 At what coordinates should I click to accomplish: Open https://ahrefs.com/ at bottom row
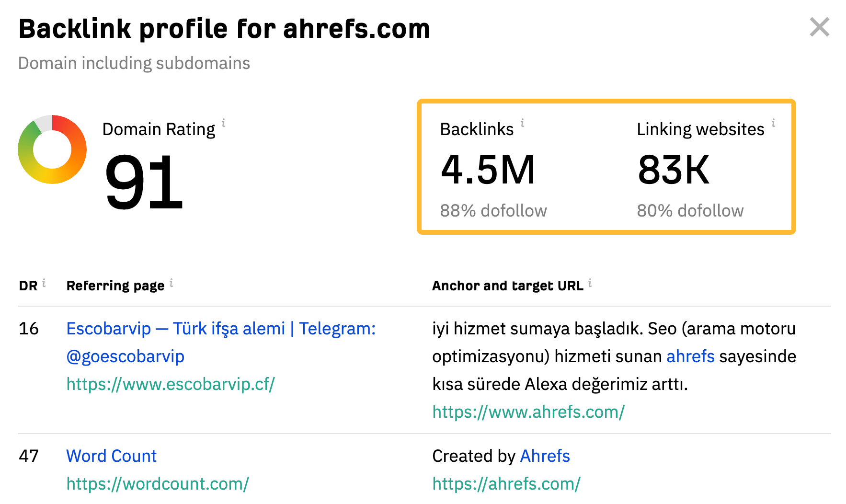[506, 483]
